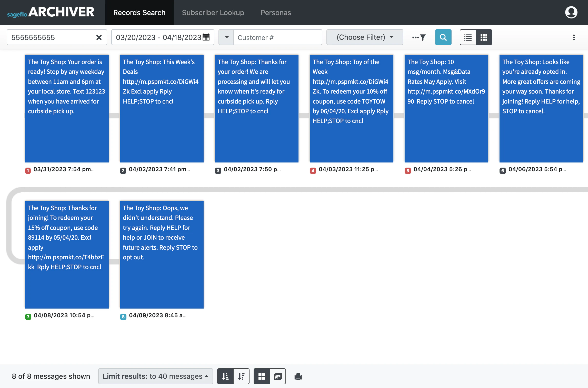The image size is (588, 388).
Task: Open the top-right three-dot overflow menu
Action: (x=574, y=37)
